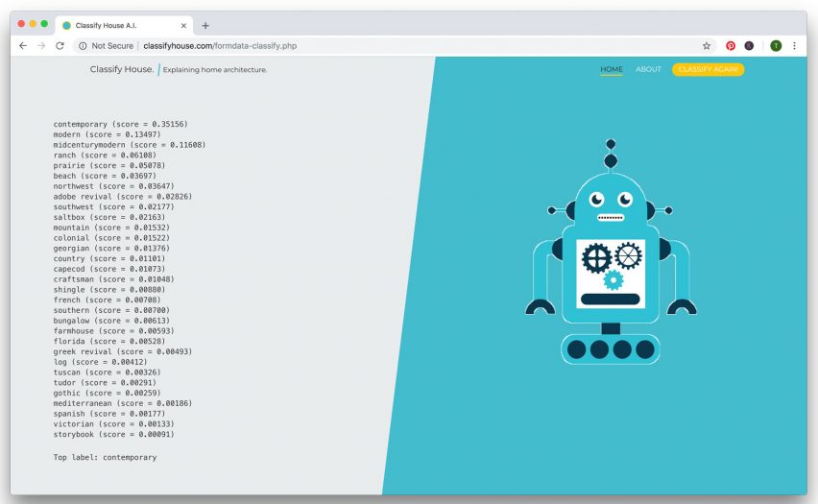This screenshot has width=818, height=504.
Task: Click the CLASSIFY AGAIN! button
Action: click(708, 69)
